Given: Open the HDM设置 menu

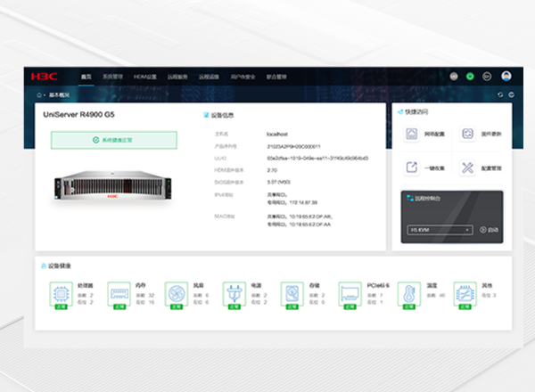Looking at the screenshot, I should pos(145,77).
